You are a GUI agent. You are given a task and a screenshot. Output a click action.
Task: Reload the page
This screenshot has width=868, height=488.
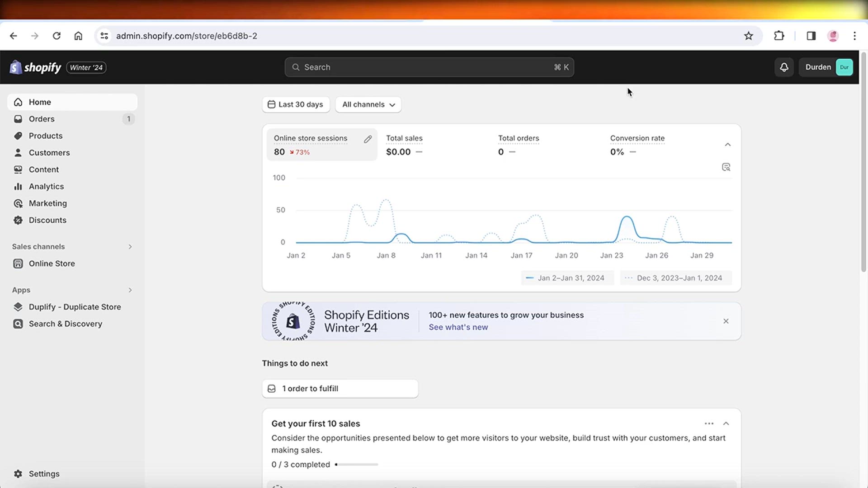coord(57,36)
